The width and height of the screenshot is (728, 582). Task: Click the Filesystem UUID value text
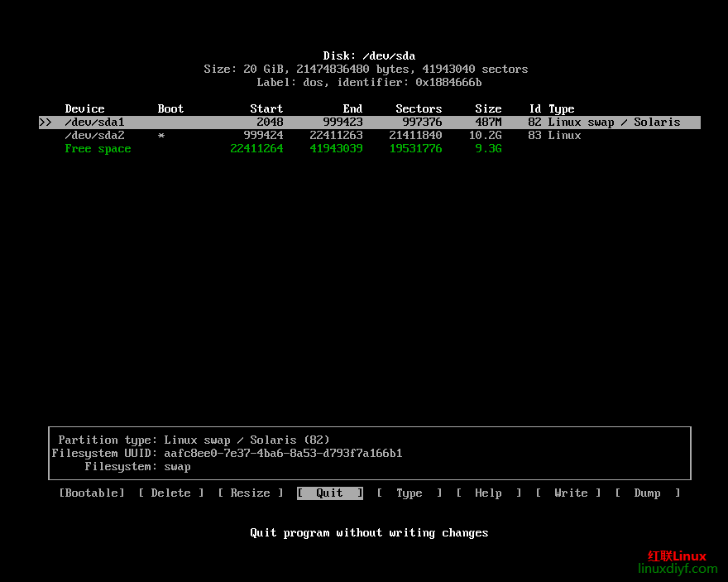click(283, 453)
